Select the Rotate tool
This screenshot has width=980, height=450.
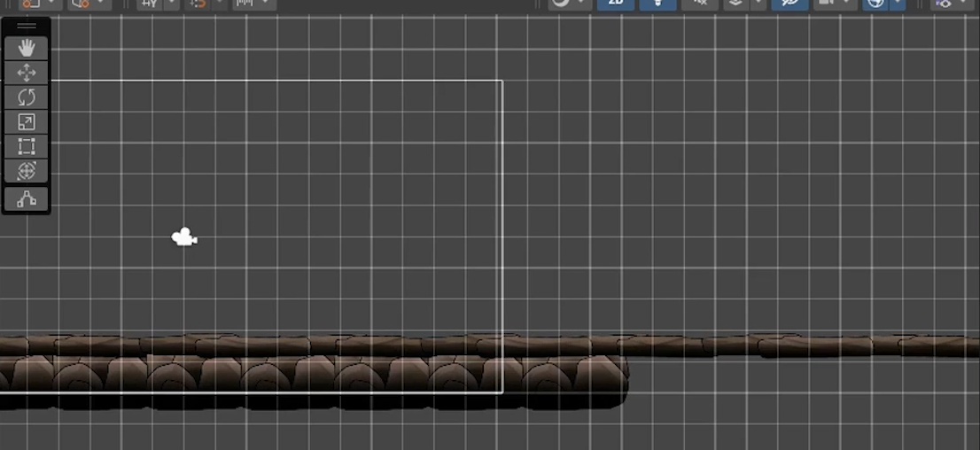tap(27, 97)
